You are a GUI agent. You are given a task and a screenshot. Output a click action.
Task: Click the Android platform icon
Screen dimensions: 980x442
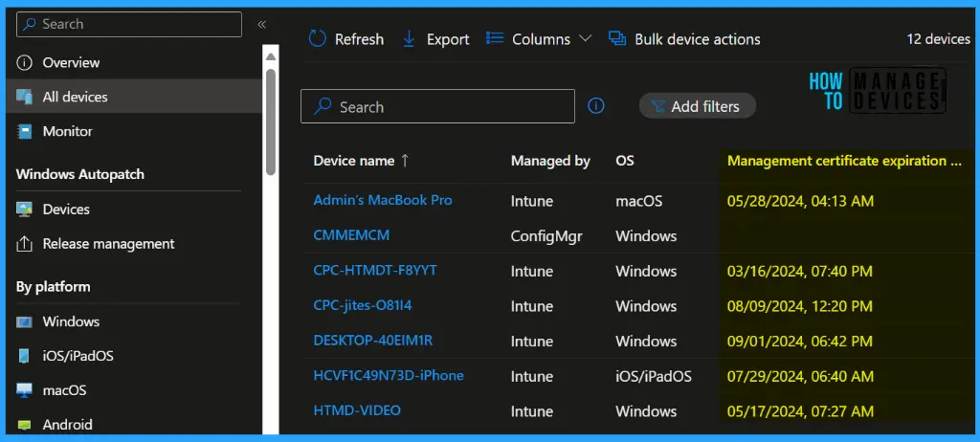[24, 425]
